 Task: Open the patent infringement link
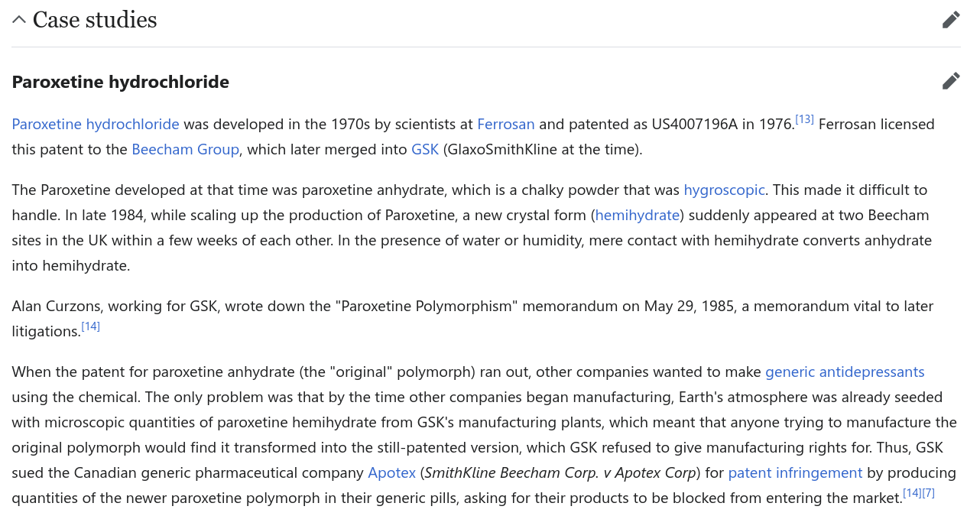coord(795,472)
